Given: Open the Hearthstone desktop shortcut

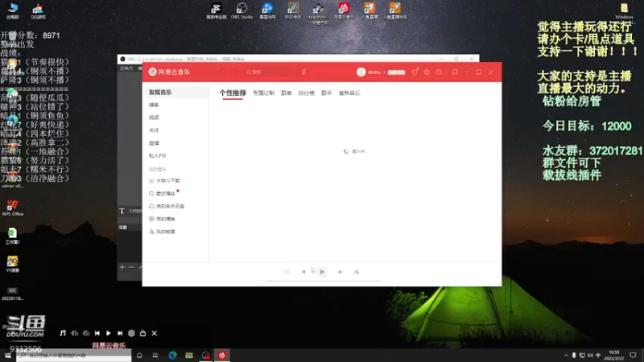Looking at the screenshot, I should [x=318, y=12].
